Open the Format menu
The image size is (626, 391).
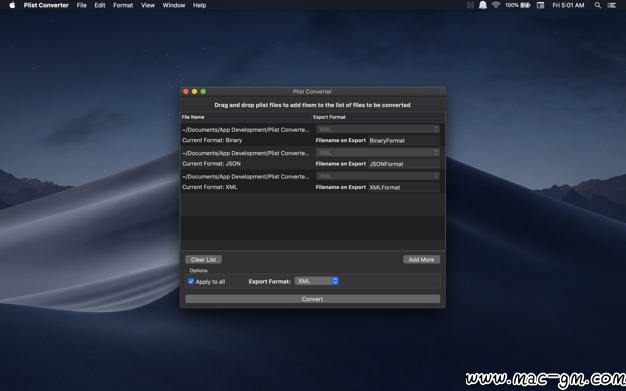[x=123, y=5]
